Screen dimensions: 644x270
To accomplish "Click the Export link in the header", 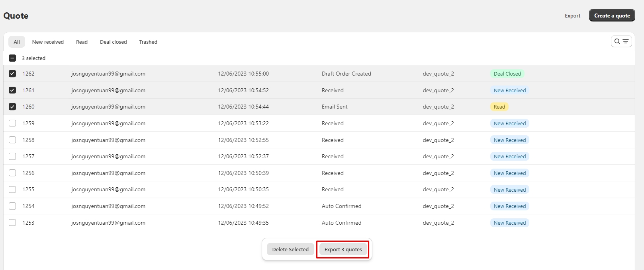I will coord(572,16).
